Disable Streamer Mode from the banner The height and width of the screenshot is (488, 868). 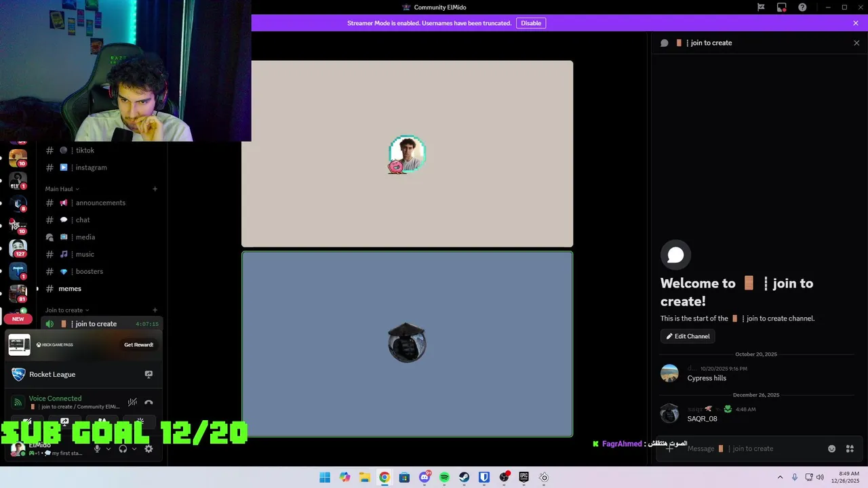[531, 23]
